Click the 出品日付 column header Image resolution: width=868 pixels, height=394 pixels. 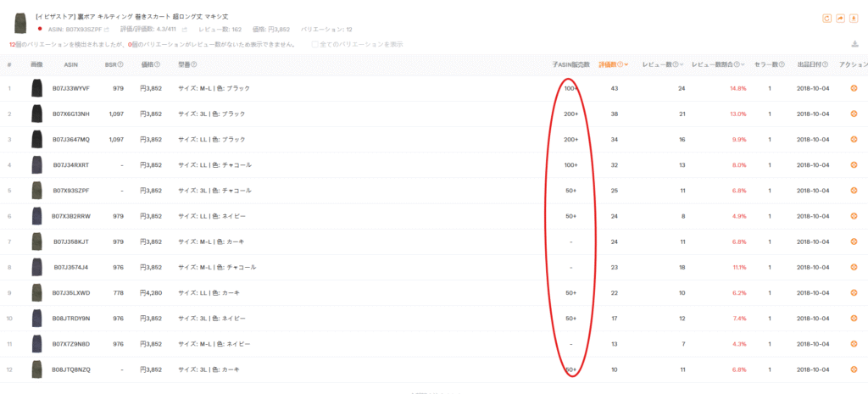point(811,64)
